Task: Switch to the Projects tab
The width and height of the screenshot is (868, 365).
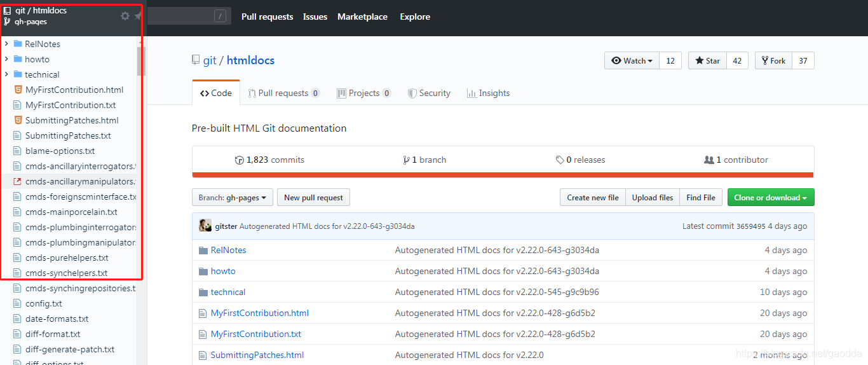Action: [x=363, y=93]
